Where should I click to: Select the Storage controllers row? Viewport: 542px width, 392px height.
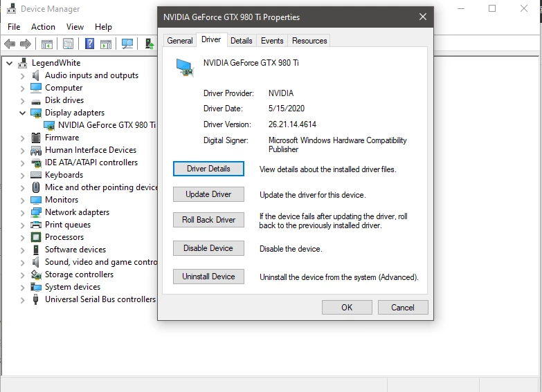72,274
